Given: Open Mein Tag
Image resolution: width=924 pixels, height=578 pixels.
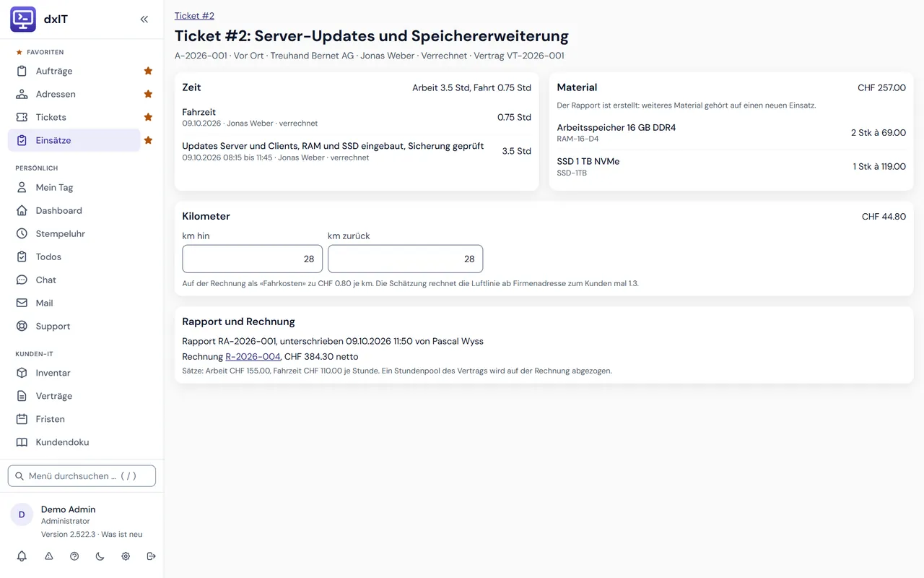Looking at the screenshot, I should 82,187.
